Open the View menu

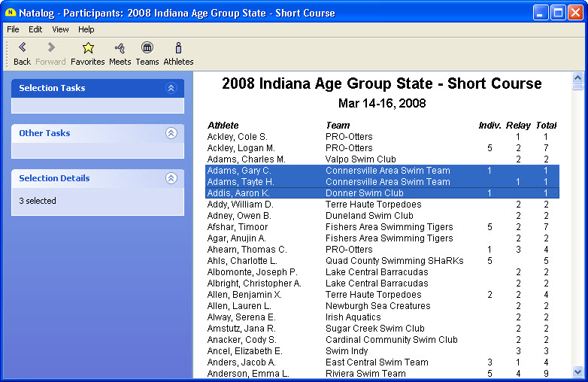click(60, 29)
